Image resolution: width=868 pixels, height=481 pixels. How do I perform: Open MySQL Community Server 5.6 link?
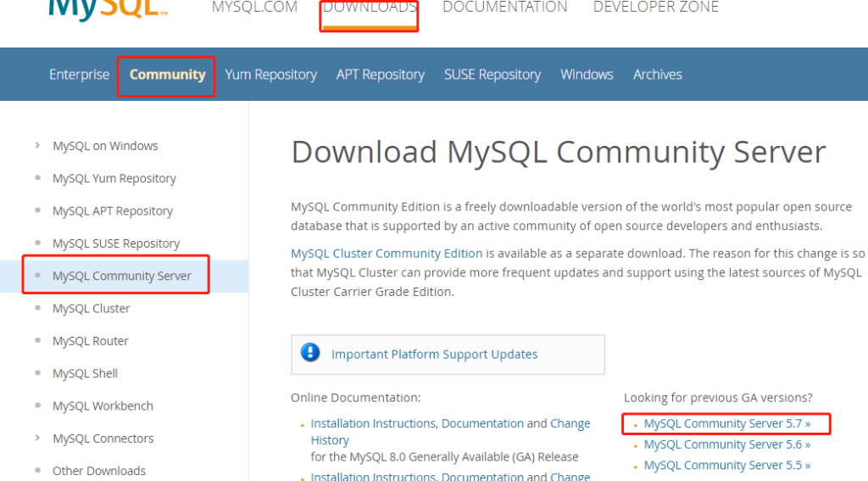point(726,445)
